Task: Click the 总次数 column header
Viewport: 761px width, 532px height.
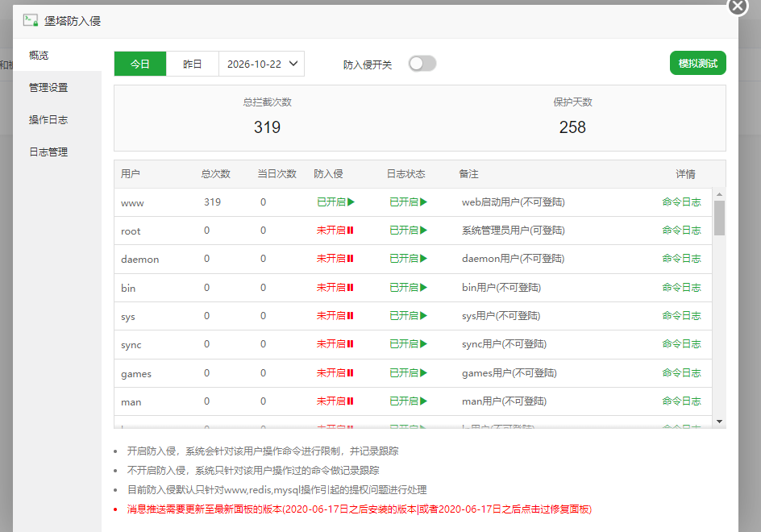Action: [216, 174]
